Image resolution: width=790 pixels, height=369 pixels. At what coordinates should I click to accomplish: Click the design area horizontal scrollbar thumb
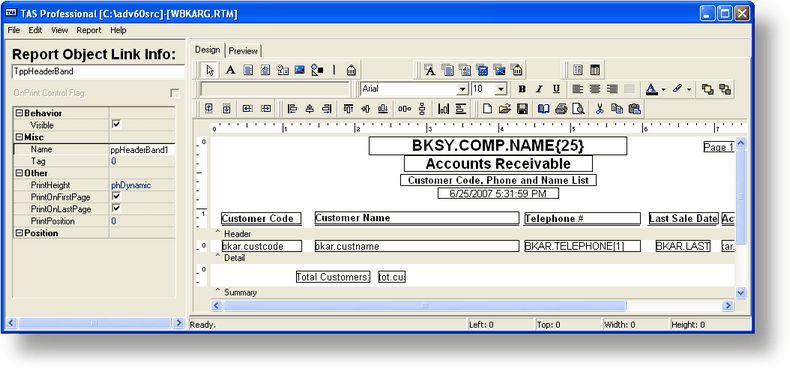tap(425, 305)
